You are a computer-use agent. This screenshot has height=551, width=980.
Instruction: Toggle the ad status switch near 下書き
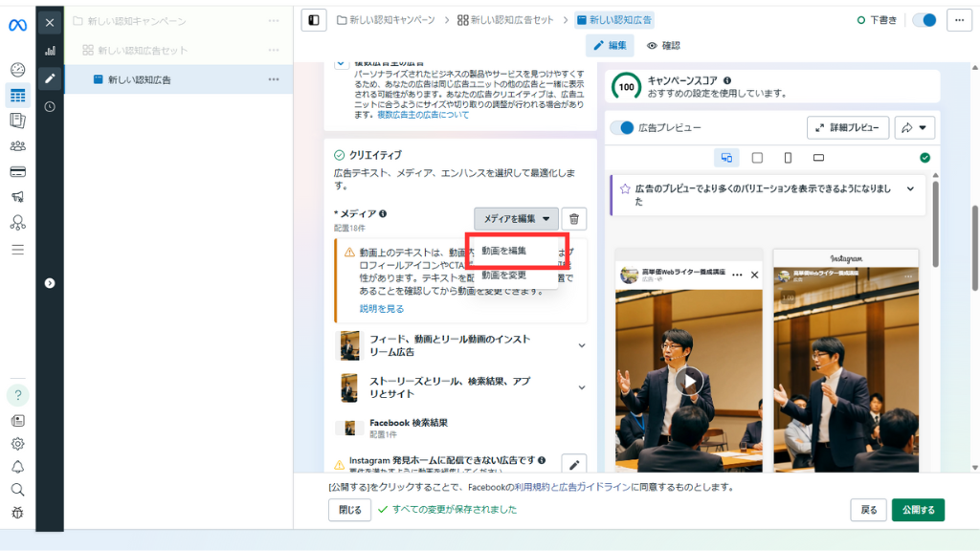[924, 20]
